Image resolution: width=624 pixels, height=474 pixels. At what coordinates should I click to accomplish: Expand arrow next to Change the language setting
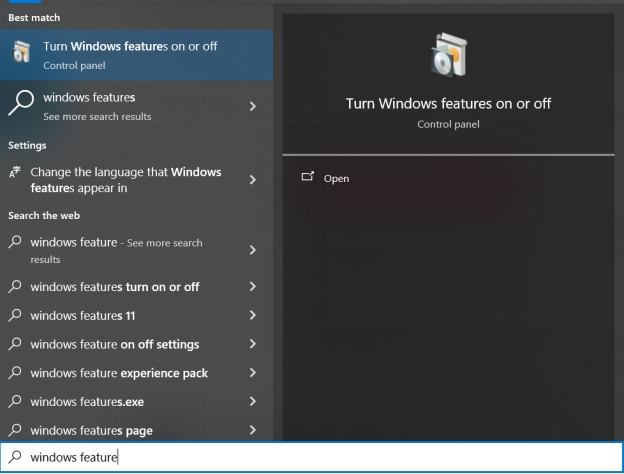(x=253, y=180)
